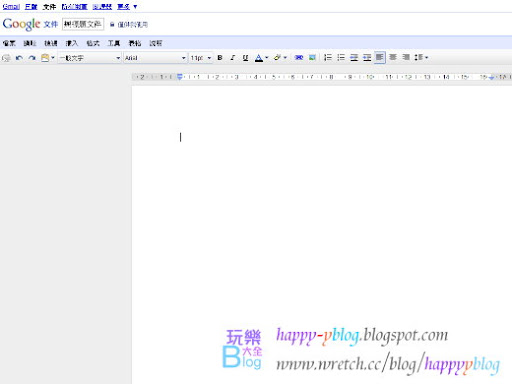Select left text alignment

tap(380, 57)
